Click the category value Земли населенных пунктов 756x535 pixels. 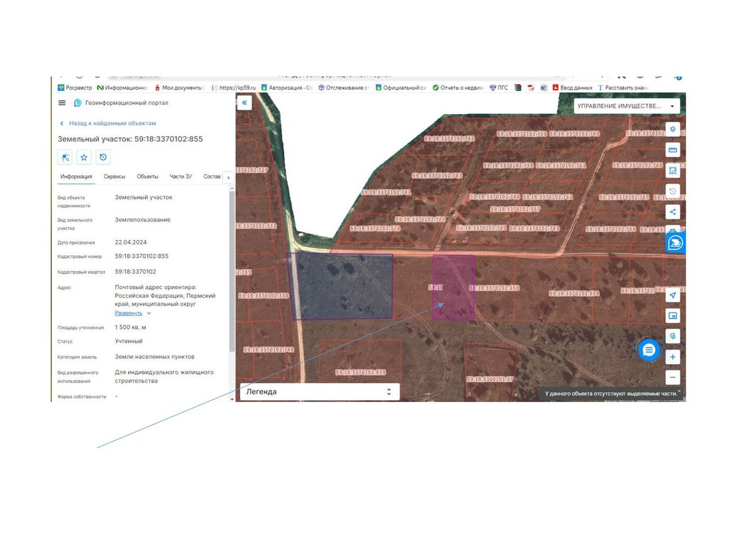point(154,357)
